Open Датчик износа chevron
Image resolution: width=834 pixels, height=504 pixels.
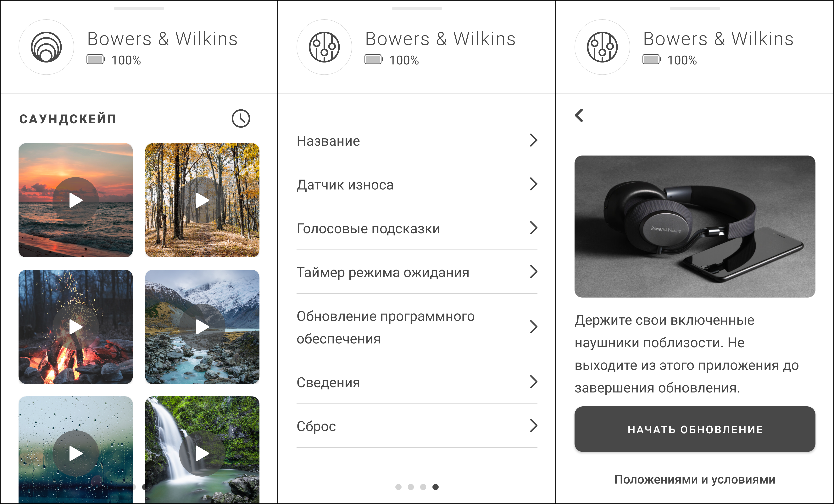[533, 184]
